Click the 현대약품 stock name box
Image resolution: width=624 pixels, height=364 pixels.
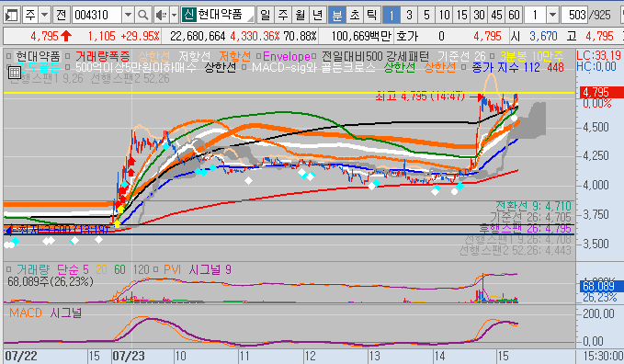tap(225, 15)
